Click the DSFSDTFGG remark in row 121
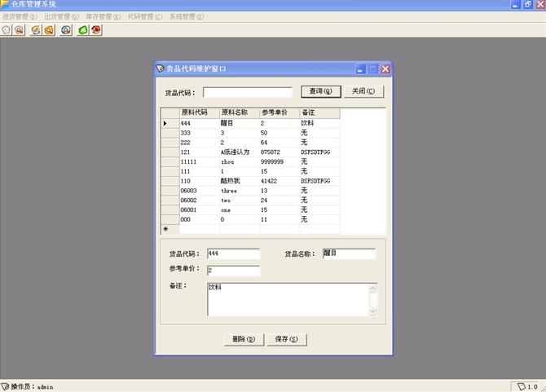Image resolution: width=546 pixels, height=392 pixels. pos(319,152)
